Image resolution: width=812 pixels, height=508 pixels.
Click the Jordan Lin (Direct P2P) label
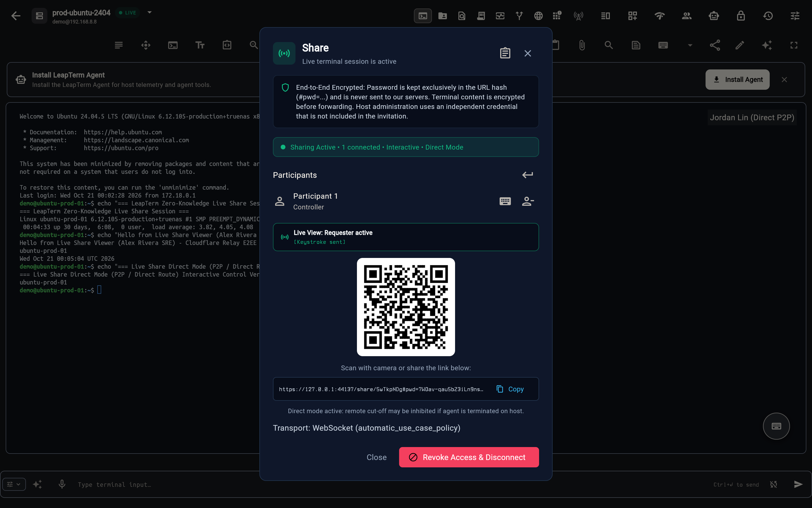coord(752,118)
